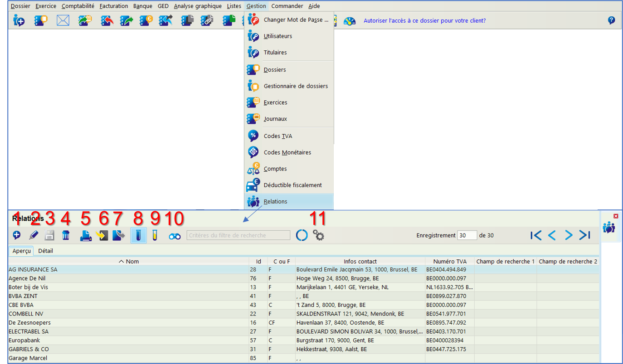Go to previous record

tap(552, 235)
